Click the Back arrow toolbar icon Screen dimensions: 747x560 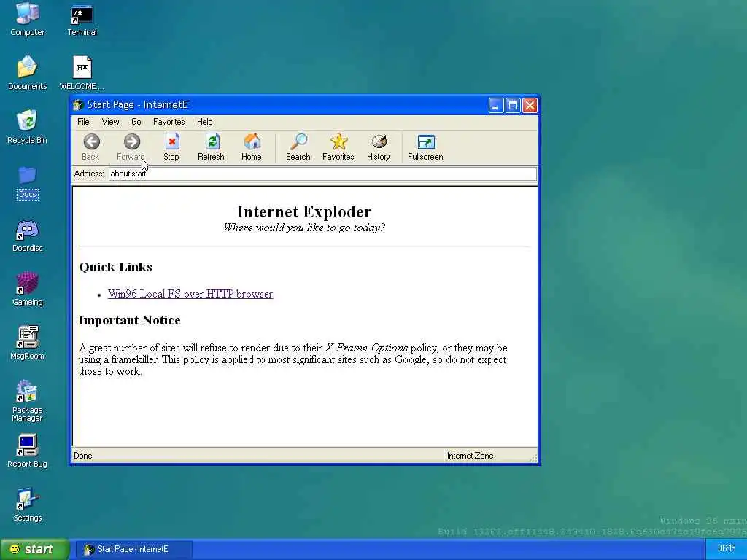click(x=91, y=142)
